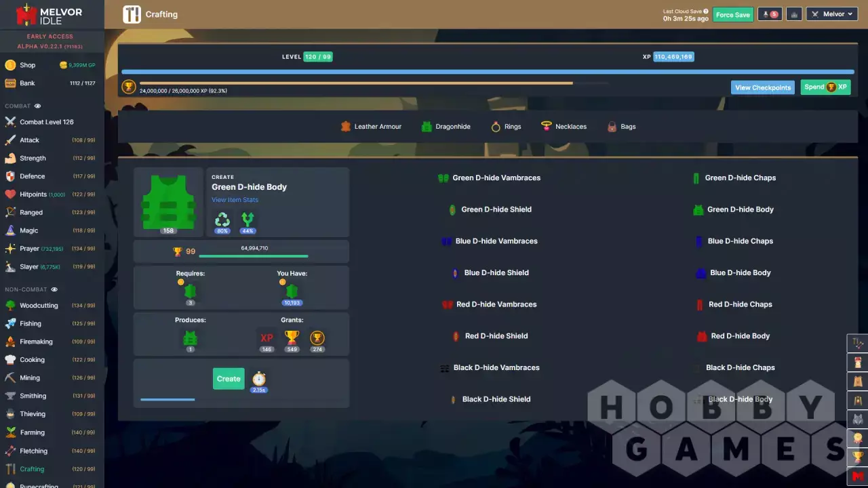Screen dimensions: 868x488
Task: Click the castle icon in top bar
Action: pyautogui.click(x=794, y=14)
